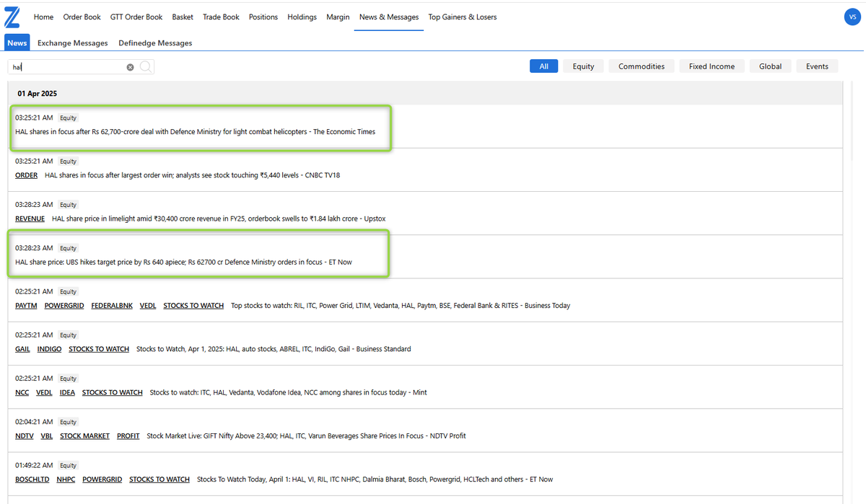Open NDTV Profit Stock Market Live headline
866x504 pixels.
(305, 436)
